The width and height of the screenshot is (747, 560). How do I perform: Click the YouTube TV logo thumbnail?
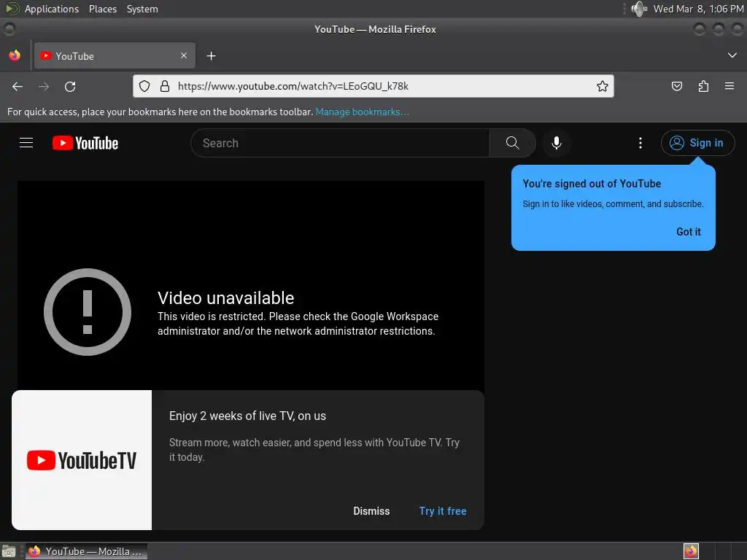click(82, 460)
